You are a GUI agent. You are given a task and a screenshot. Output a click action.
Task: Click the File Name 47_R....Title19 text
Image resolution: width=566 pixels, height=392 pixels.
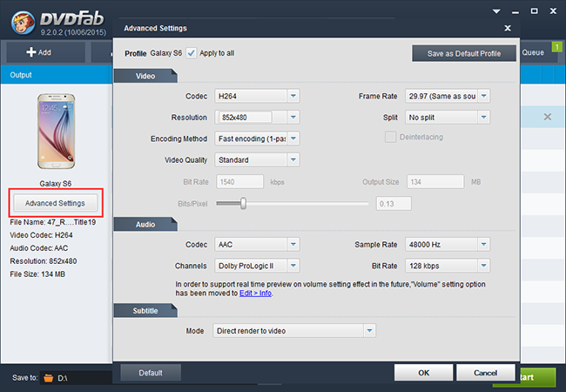[x=53, y=222]
